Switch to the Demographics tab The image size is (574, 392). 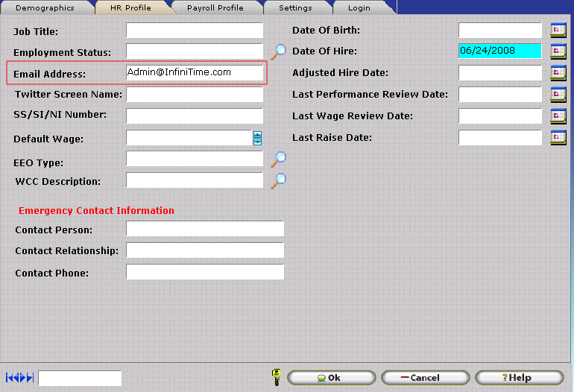point(45,8)
